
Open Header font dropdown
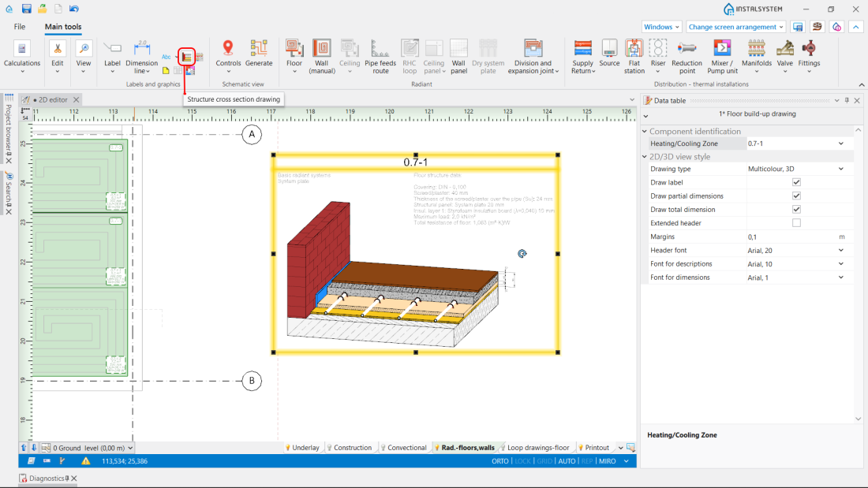point(841,250)
